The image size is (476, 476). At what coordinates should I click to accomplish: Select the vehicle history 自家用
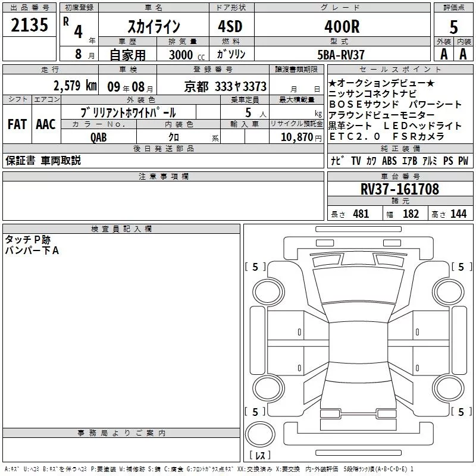[127, 55]
